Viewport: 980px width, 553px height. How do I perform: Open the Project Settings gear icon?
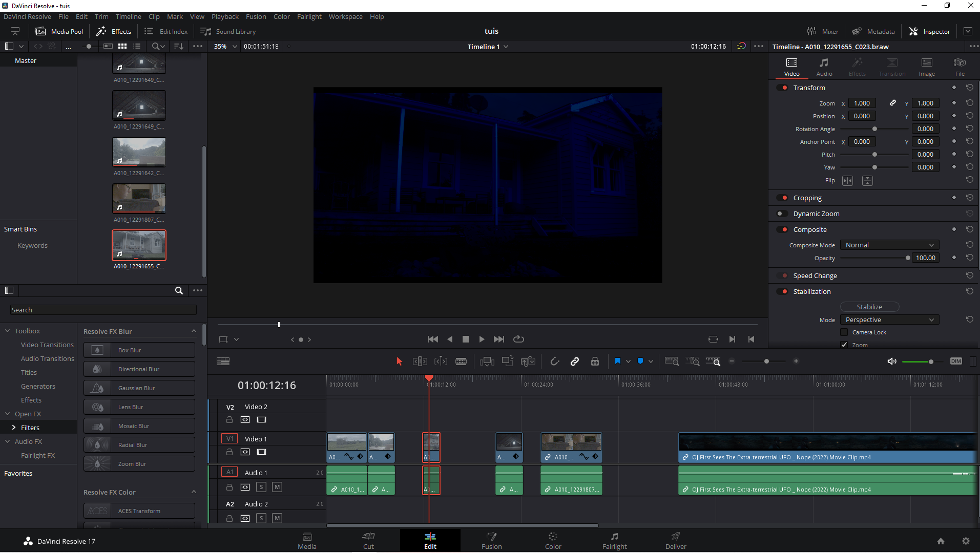pos(966,541)
